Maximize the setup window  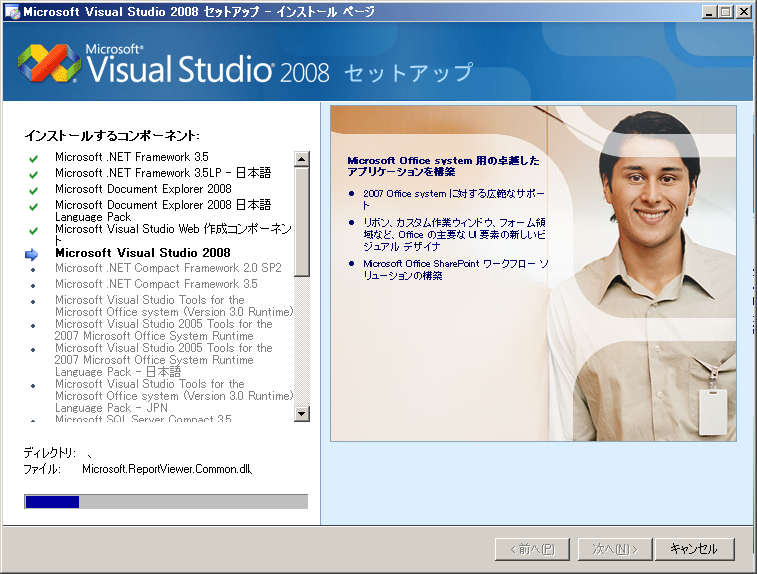725,12
